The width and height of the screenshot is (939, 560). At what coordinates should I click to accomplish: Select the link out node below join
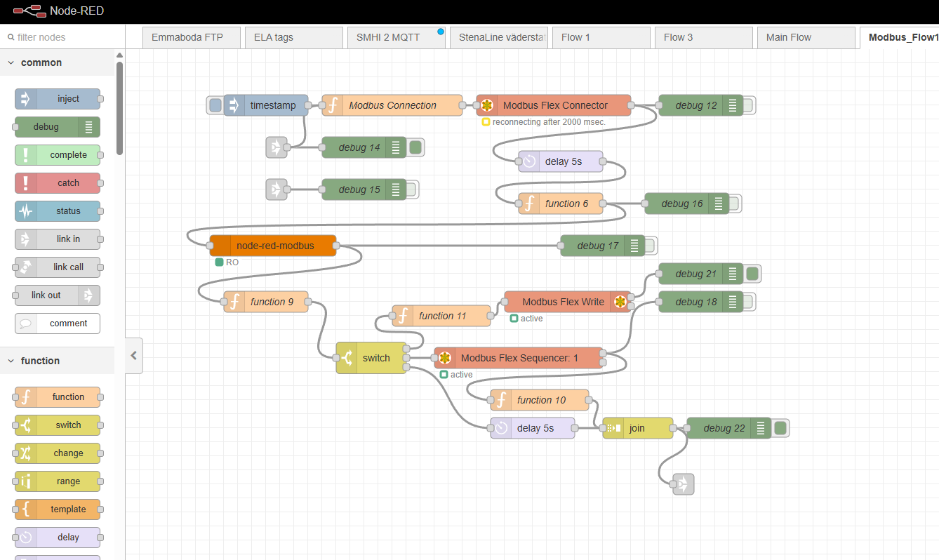(x=684, y=484)
